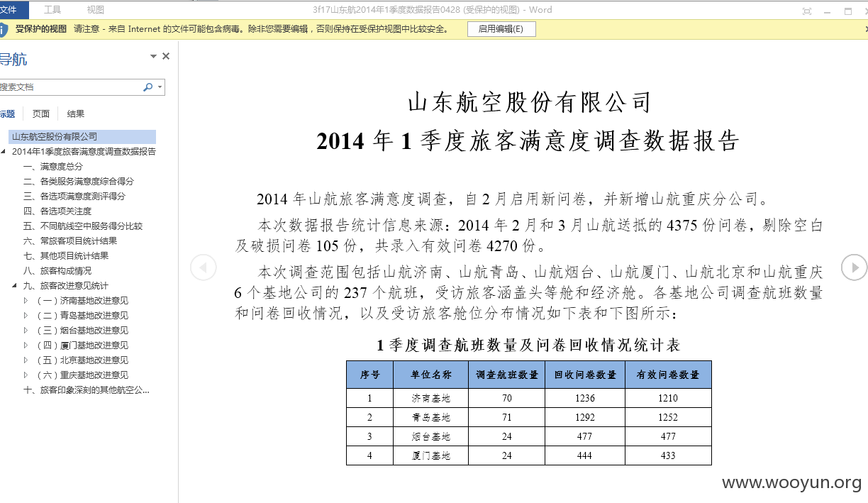Go to the previous page with left arrow
The width and height of the screenshot is (868, 503).
pos(204,267)
